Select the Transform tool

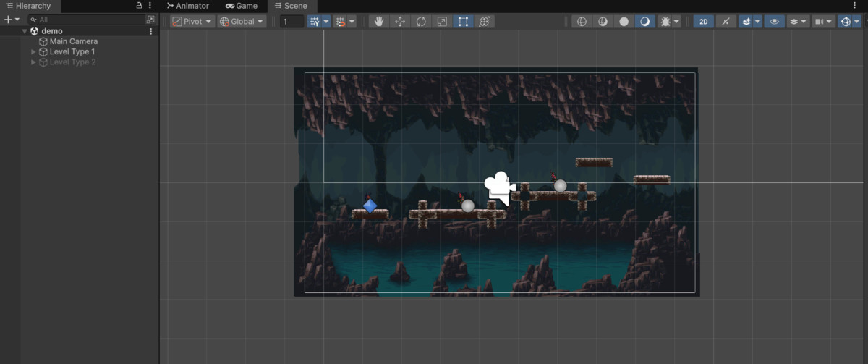pos(485,22)
